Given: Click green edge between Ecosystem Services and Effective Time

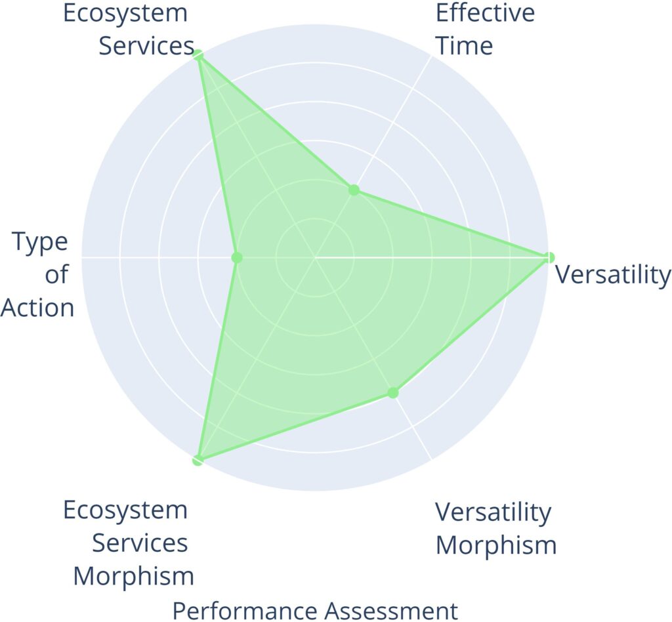Looking at the screenshot, I should tap(276, 123).
